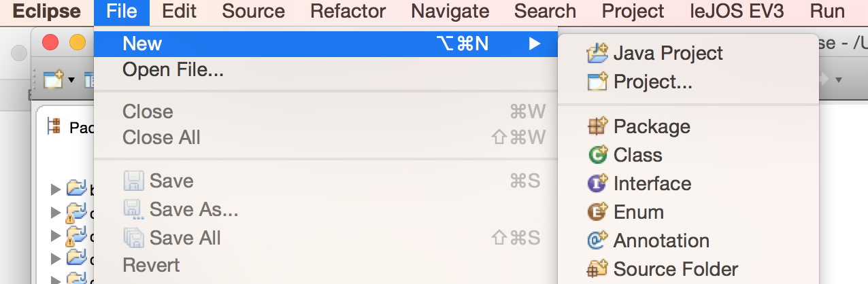Image resolution: width=868 pixels, height=284 pixels.
Task: Click the Project... wizard icon
Action: click(597, 82)
